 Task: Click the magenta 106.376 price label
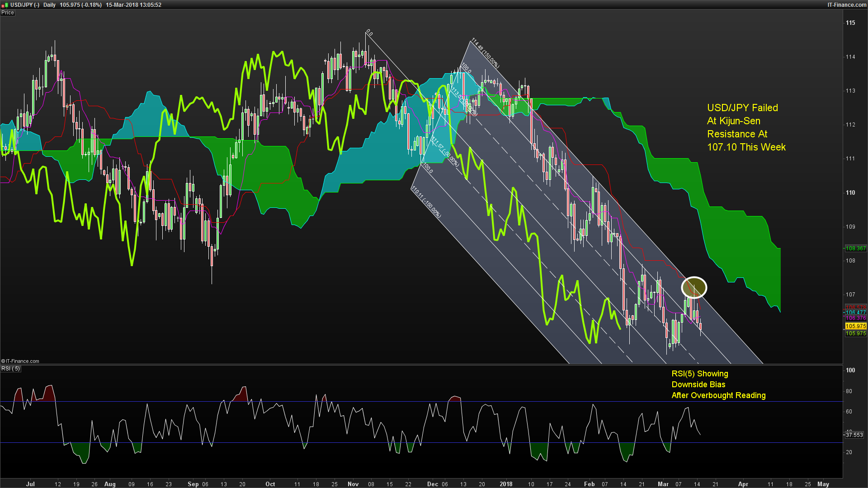coord(855,318)
